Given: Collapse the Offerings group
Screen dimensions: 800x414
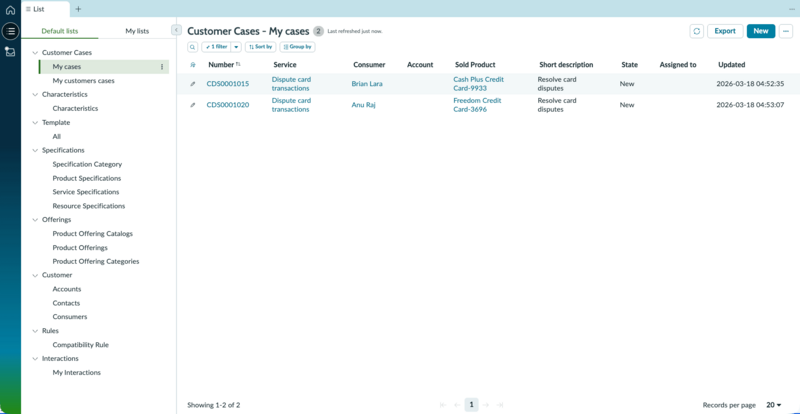Looking at the screenshot, I should (35, 220).
